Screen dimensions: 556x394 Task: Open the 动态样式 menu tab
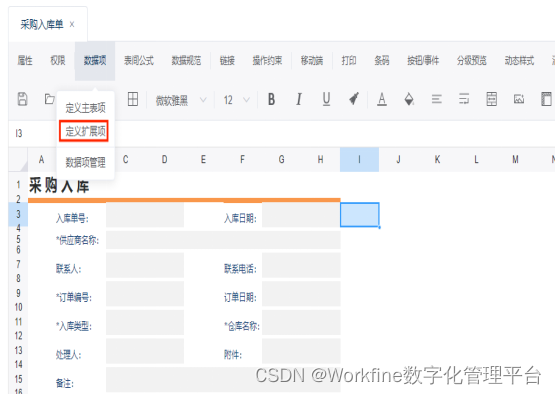519,61
